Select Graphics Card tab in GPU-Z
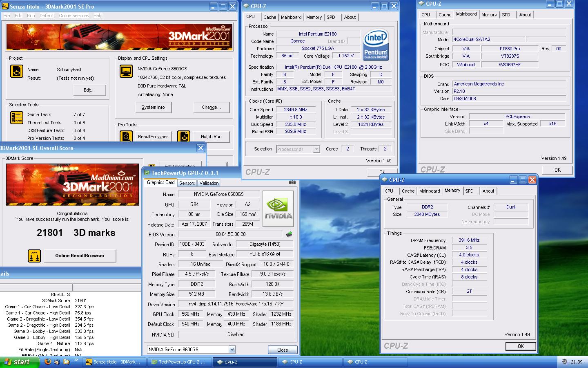Image resolution: width=588 pixels, height=368 pixels. [x=160, y=183]
